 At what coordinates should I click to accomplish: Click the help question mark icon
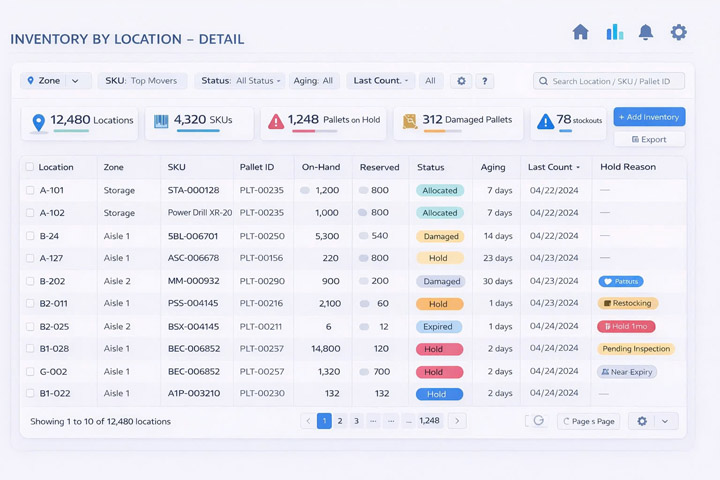[485, 81]
